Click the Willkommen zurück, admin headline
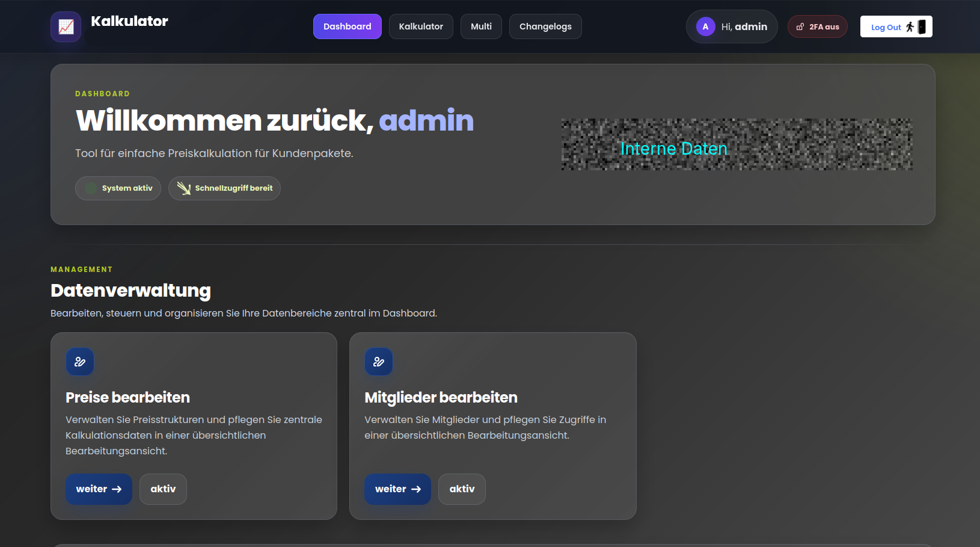 [x=275, y=120]
